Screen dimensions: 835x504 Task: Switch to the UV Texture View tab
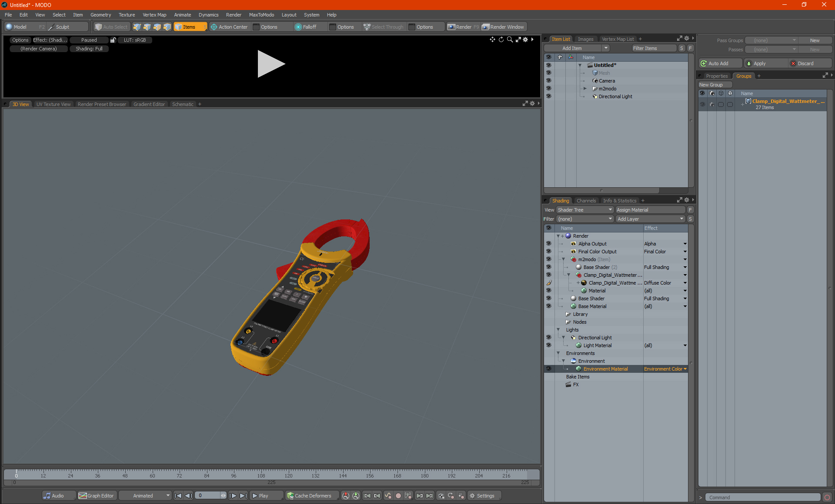tap(53, 104)
